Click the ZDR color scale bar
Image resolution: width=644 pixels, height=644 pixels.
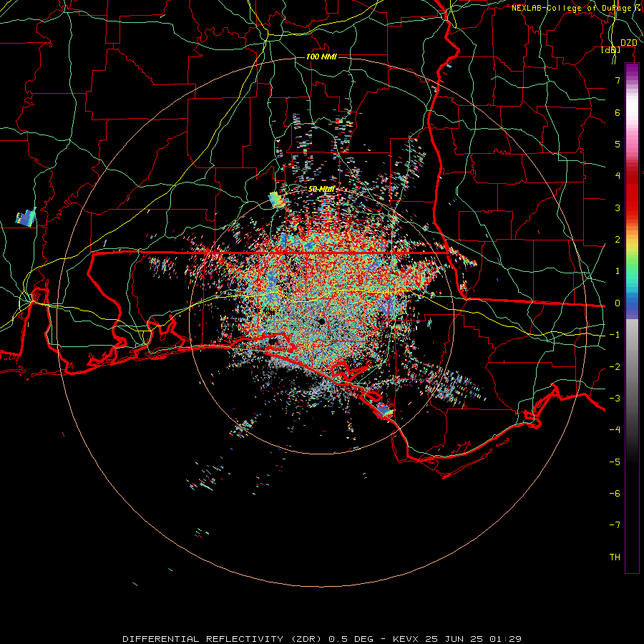click(632, 318)
